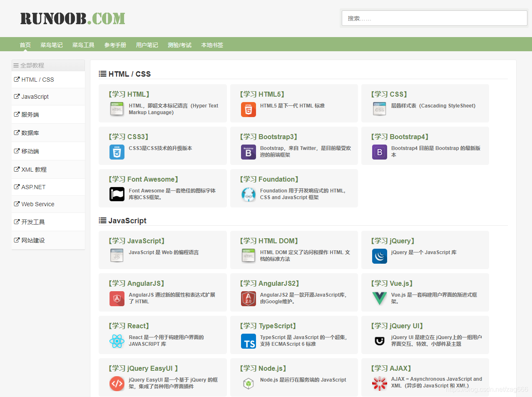532x397 pixels.
Task: Open 本地书签 in the navbar
Action: coord(212,45)
